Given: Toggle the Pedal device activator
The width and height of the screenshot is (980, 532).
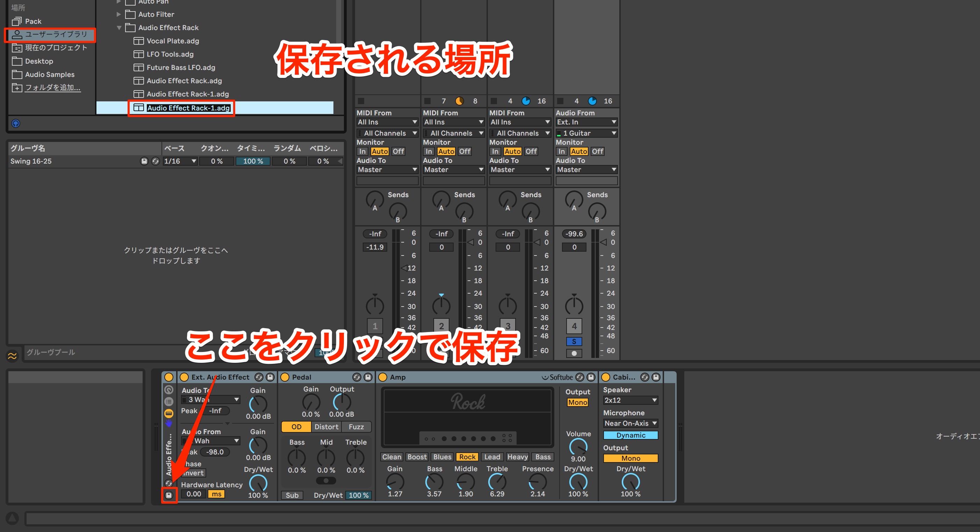Looking at the screenshot, I should point(284,377).
